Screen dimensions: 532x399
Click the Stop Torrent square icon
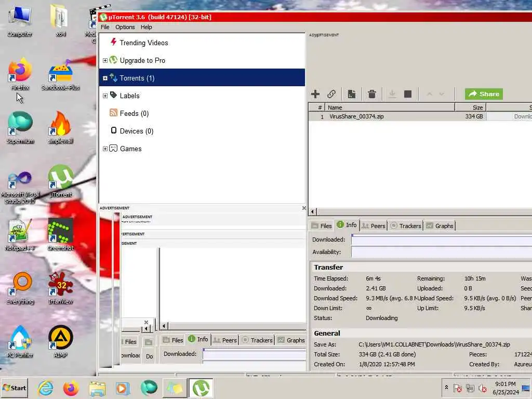coord(408,94)
